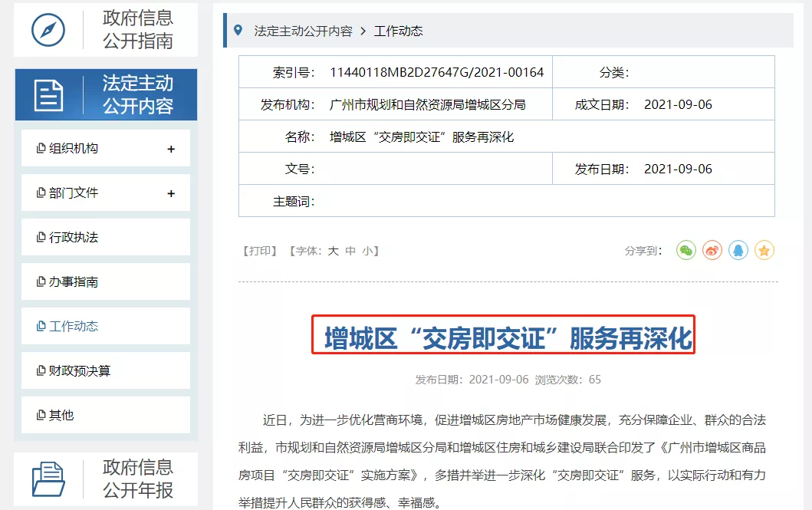Click the compass icon for 政府信息公开指南

[48, 30]
